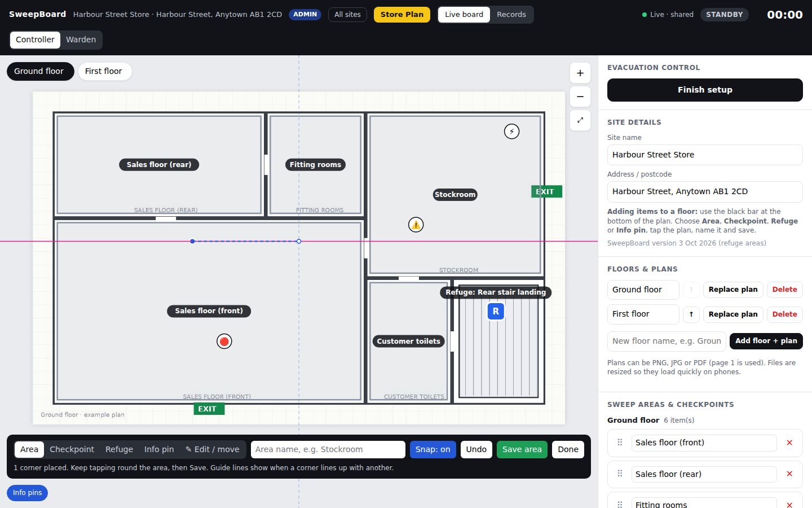
Task: Edit the Site name field
Action: tap(705, 155)
